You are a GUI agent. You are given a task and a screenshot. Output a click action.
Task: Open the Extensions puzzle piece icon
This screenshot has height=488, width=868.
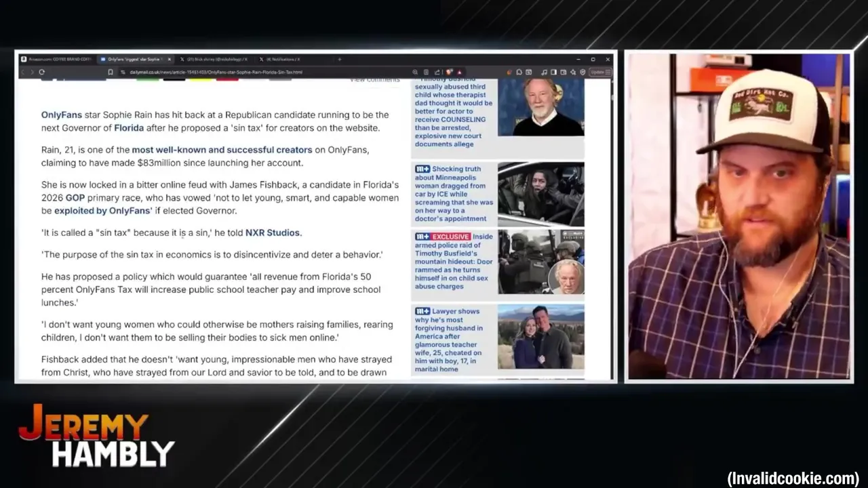coord(519,72)
